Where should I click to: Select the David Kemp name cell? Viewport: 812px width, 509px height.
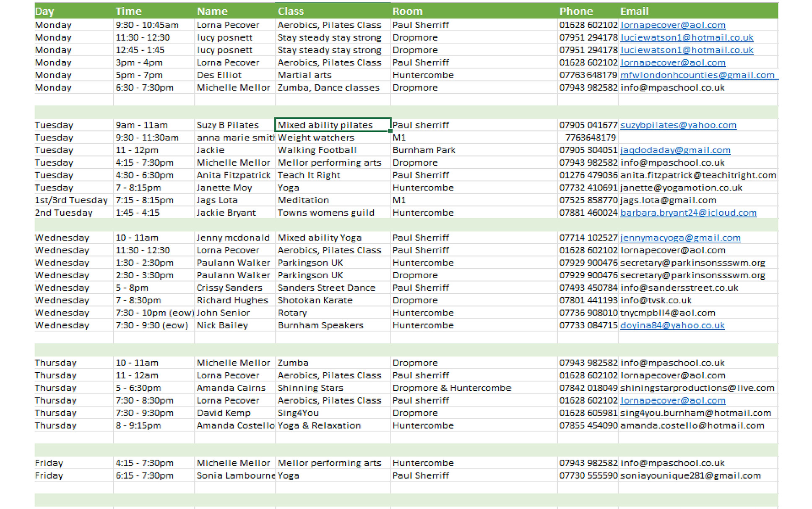click(x=235, y=413)
